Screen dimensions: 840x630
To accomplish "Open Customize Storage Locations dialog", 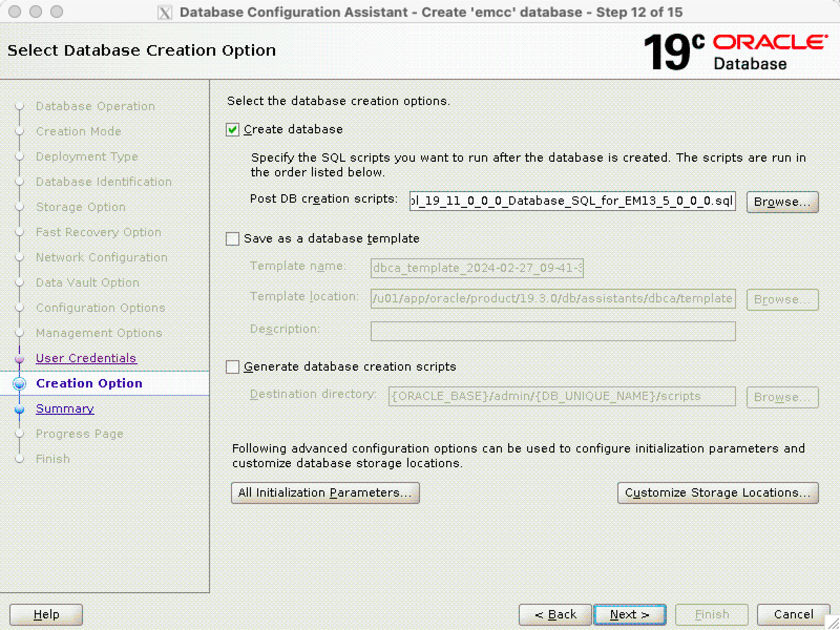I will pyautogui.click(x=718, y=493).
